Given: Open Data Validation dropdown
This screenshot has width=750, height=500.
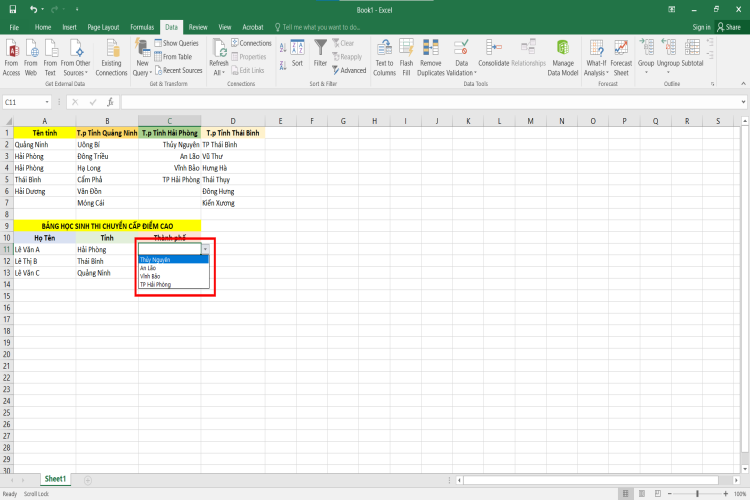Looking at the screenshot, I should (462, 57).
